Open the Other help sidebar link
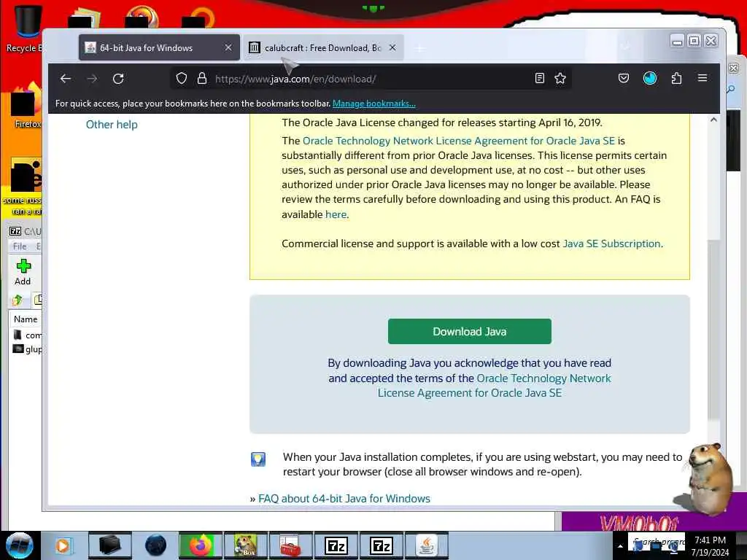 click(112, 124)
